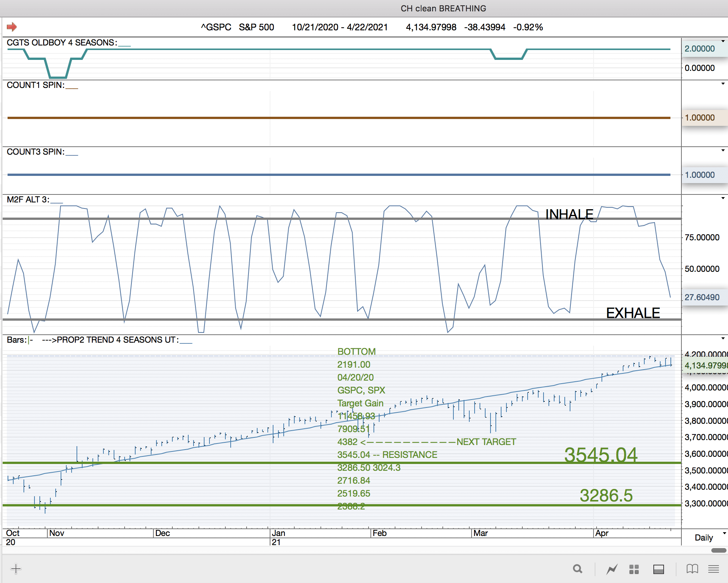This screenshot has height=583, width=728.
Task: Open the COUNT3 SPIN pane dropdown arrow
Action: click(x=723, y=150)
